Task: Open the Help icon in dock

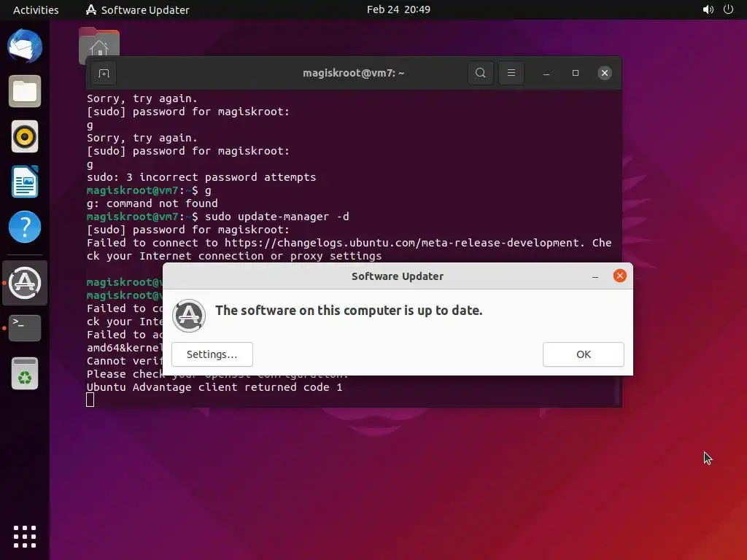Action: [x=25, y=227]
